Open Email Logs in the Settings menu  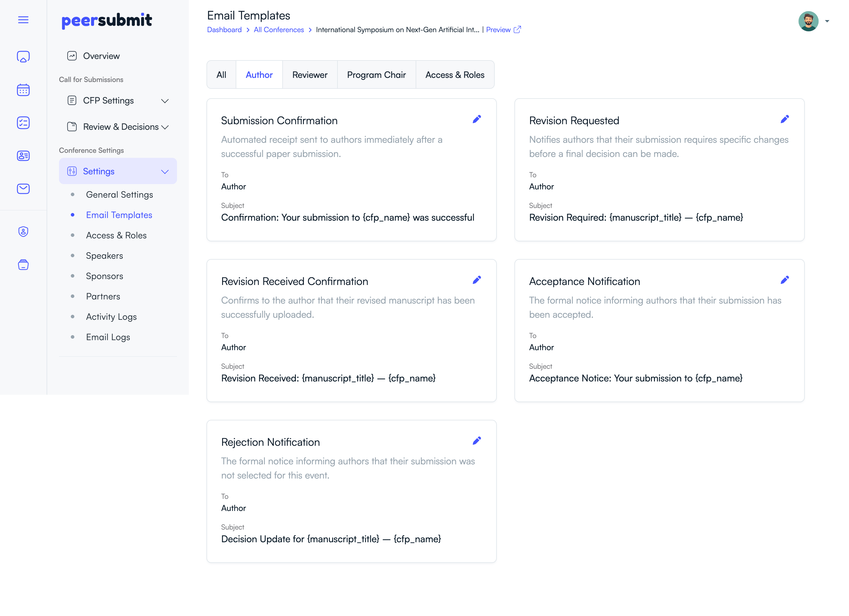pos(108,337)
